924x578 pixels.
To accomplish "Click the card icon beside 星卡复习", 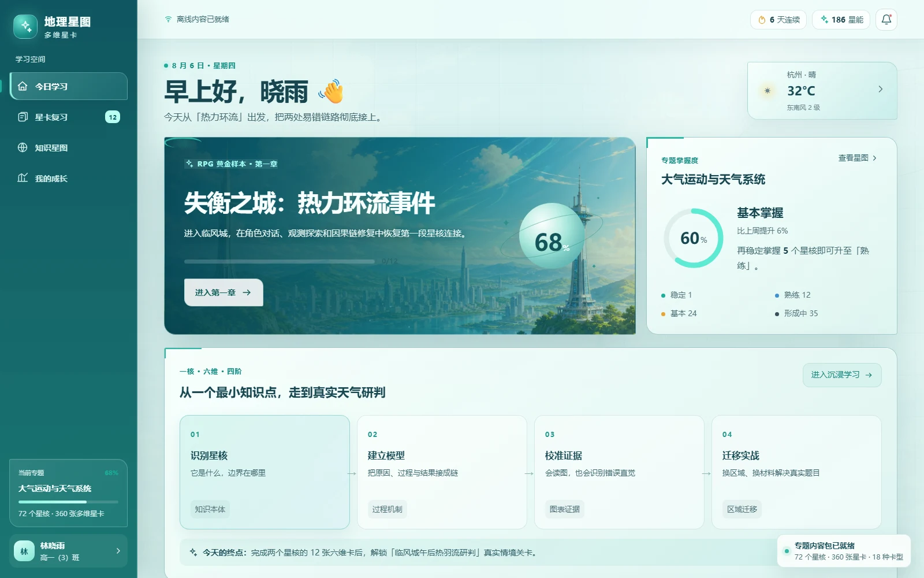I will click(x=23, y=117).
